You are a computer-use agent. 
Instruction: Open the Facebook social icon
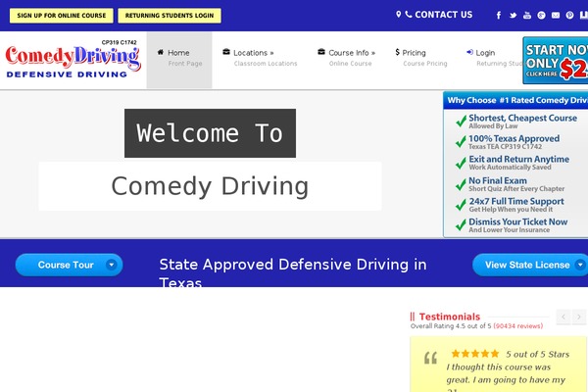[499, 16]
